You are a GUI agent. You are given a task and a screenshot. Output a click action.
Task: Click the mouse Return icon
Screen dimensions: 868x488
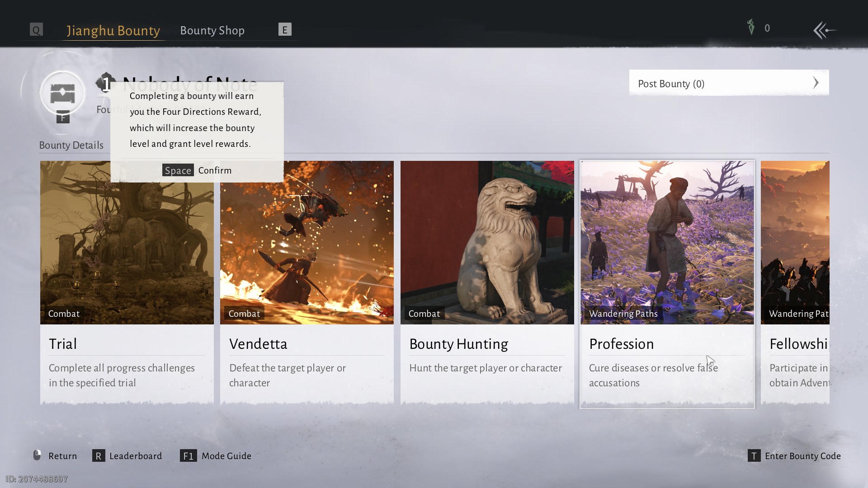point(37,455)
